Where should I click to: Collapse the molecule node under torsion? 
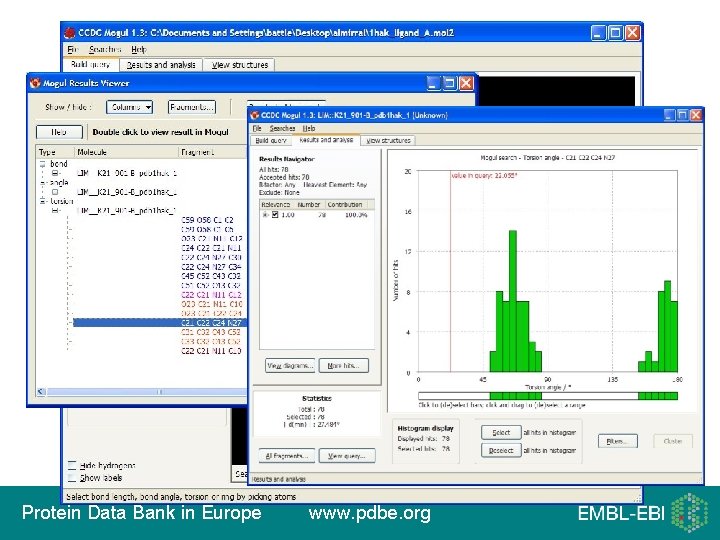[55, 210]
